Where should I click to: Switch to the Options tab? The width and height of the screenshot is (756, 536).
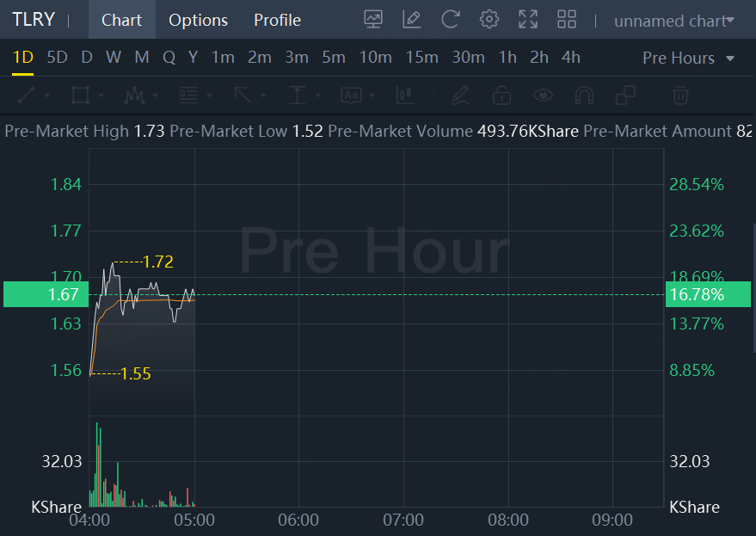click(198, 20)
